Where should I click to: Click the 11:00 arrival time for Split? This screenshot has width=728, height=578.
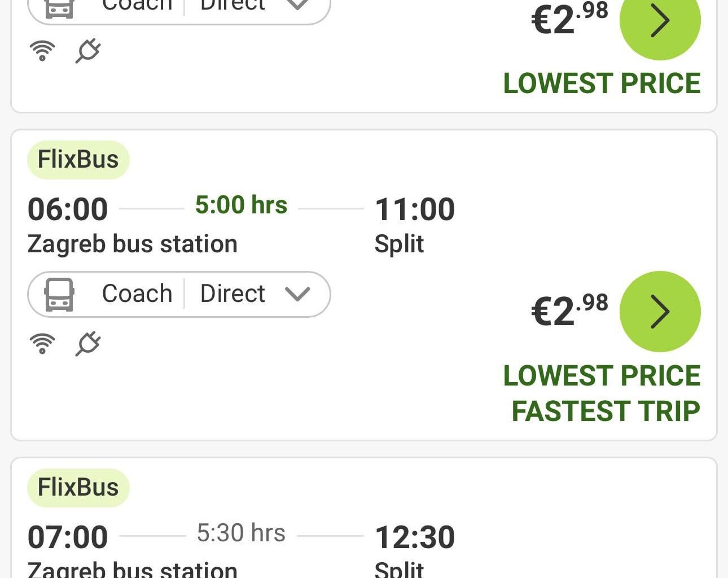(415, 209)
